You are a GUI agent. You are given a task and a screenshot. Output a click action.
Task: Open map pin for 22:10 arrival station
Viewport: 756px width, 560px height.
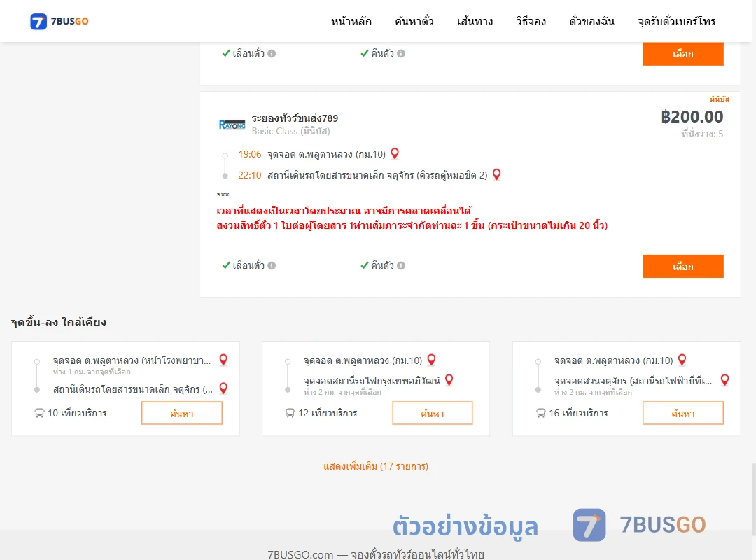pyautogui.click(x=496, y=174)
